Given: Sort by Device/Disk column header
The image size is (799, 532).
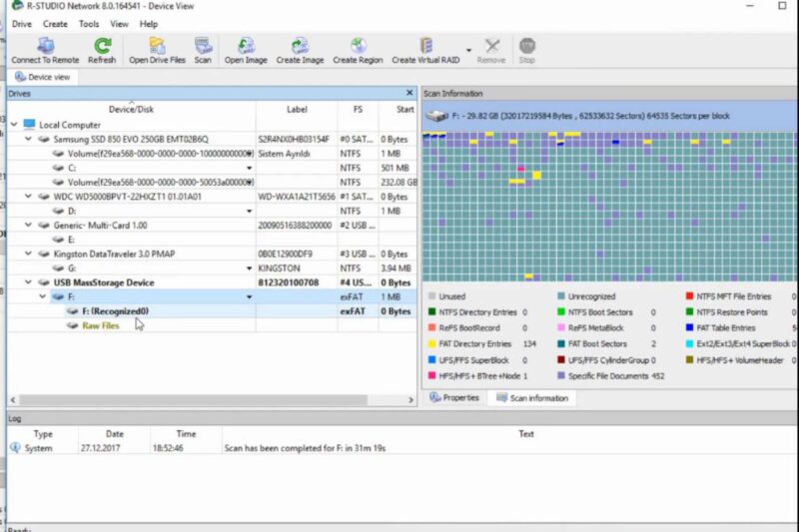Looking at the screenshot, I should (x=131, y=109).
